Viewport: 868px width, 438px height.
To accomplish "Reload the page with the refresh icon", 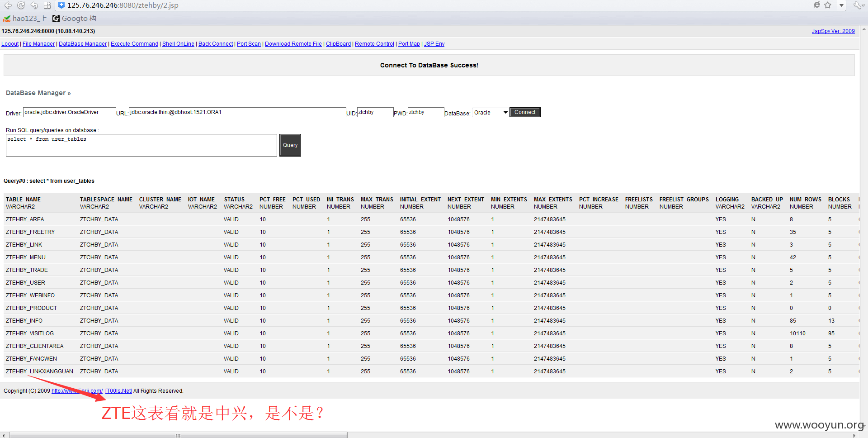I will (21, 5).
